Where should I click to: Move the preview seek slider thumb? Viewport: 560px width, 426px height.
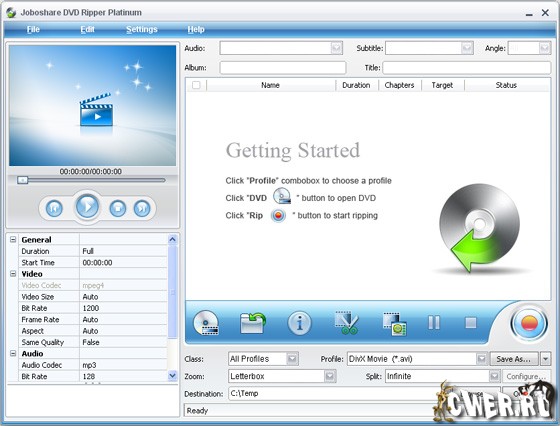(22, 180)
